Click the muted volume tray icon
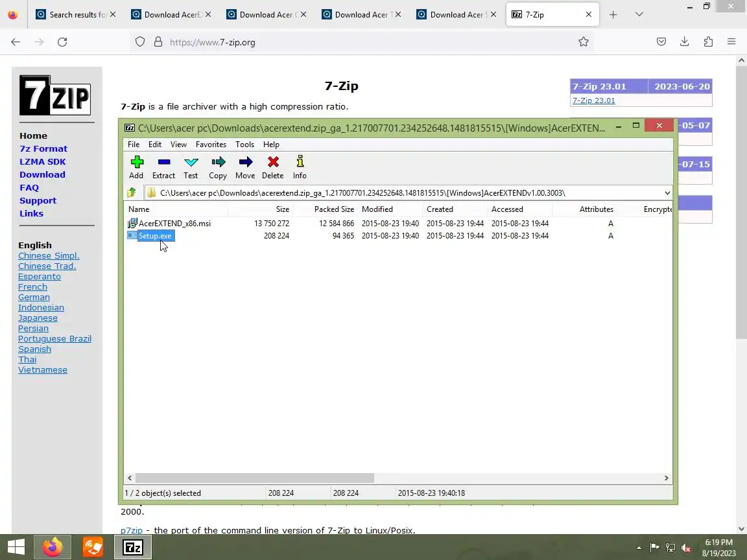The height and width of the screenshot is (560, 747). coord(686,548)
